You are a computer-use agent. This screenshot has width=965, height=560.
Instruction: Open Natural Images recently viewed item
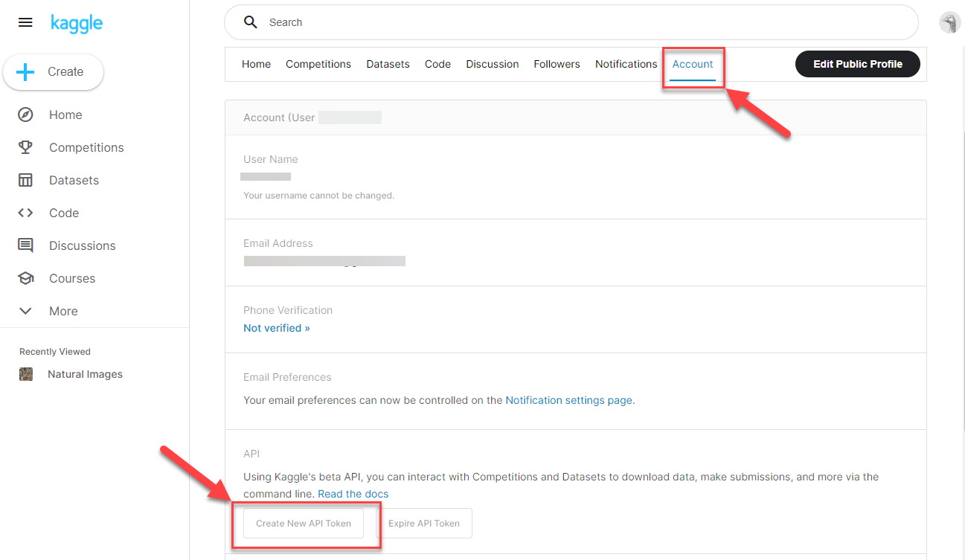[85, 374]
